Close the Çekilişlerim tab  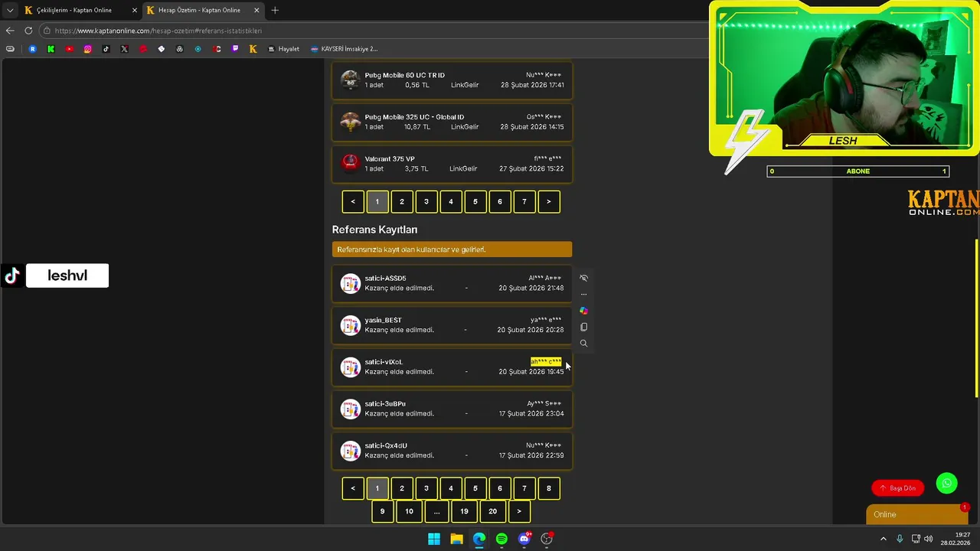135,10
